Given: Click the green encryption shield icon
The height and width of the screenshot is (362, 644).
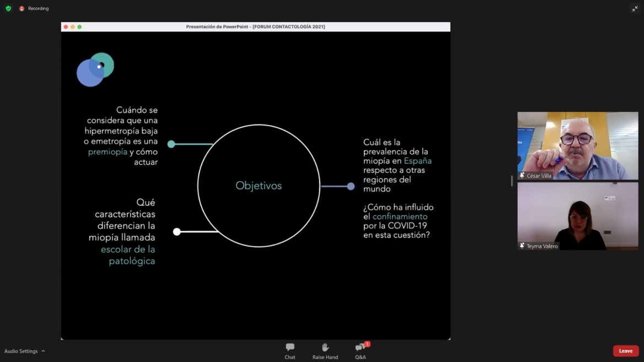Looking at the screenshot, I should (x=8, y=8).
